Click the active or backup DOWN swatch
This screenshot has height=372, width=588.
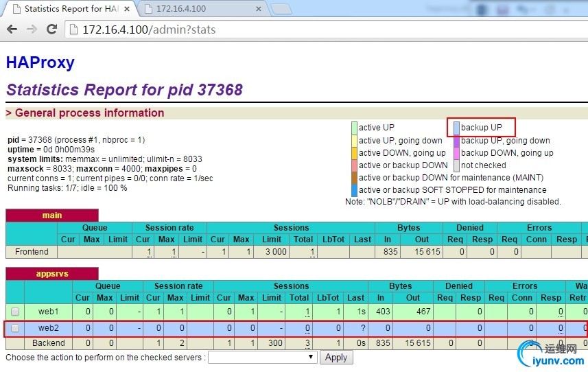tap(354, 165)
